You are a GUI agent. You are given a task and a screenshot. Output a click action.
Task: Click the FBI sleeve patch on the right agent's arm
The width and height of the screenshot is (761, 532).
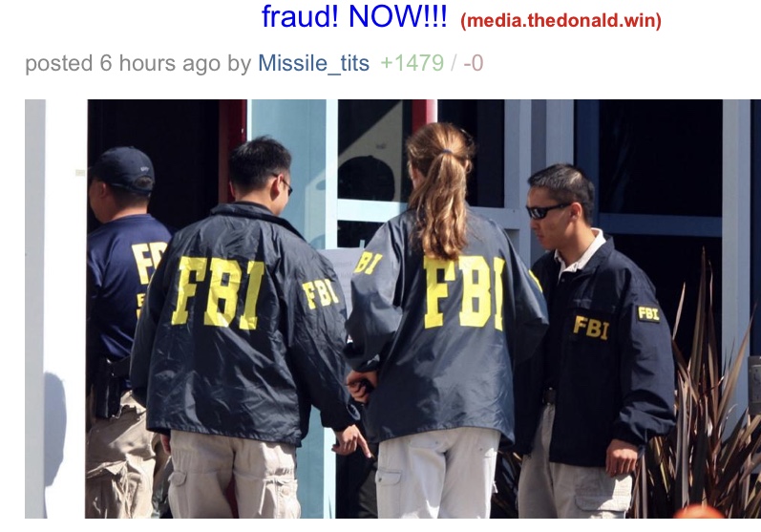pyautogui.click(x=648, y=313)
